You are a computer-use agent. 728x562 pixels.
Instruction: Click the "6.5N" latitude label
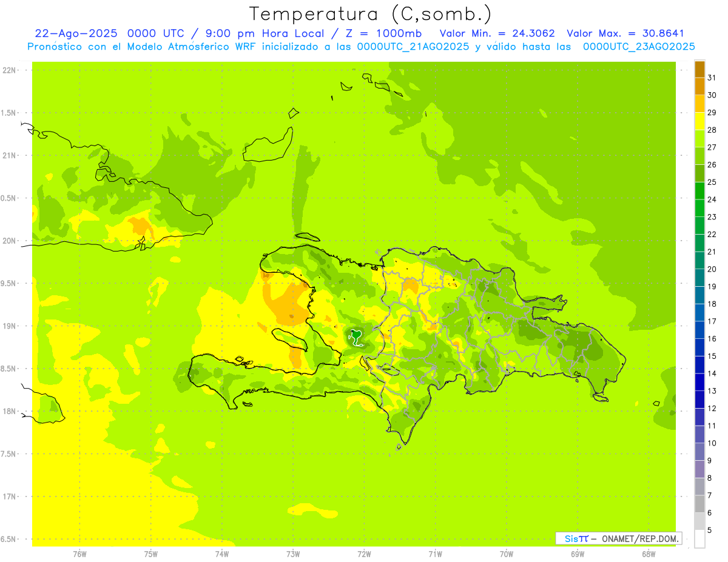pos(9,540)
